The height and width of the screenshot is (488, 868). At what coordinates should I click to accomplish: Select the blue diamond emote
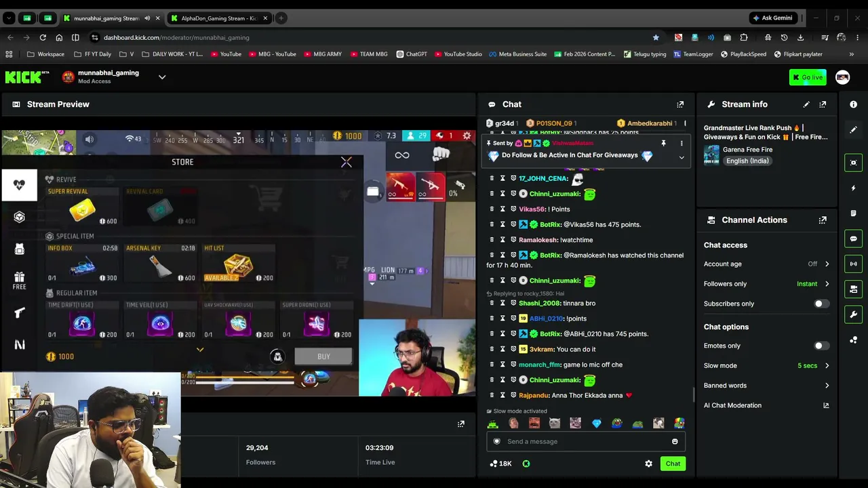pos(596,424)
